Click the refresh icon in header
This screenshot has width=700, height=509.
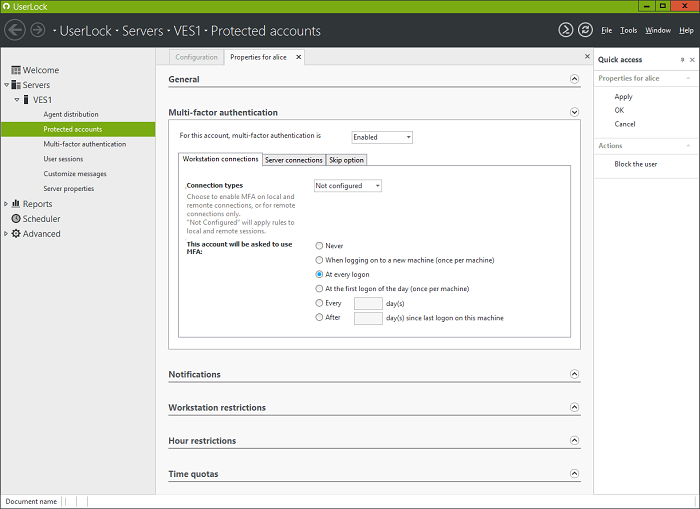click(x=585, y=30)
